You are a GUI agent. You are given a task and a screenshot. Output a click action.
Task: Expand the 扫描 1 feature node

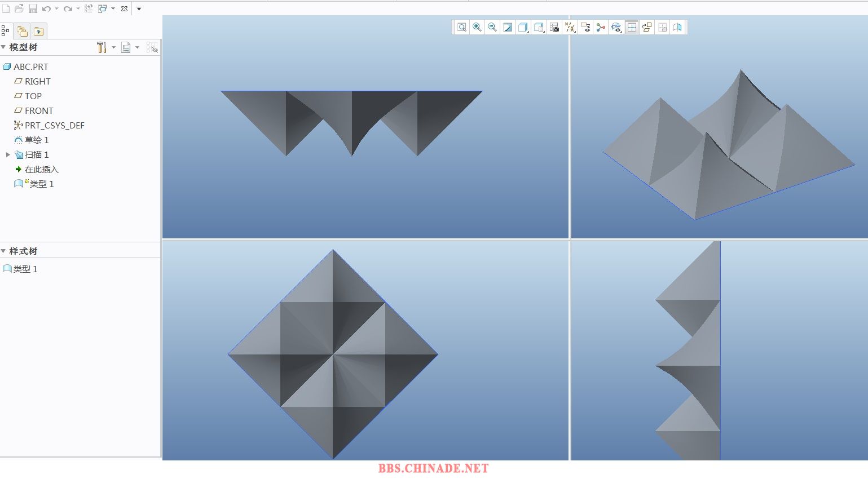click(x=8, y=154)
